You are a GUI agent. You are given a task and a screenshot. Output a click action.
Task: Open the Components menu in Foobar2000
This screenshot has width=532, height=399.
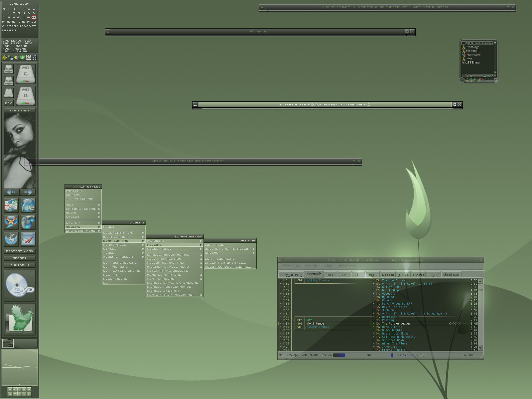[345, 266]
